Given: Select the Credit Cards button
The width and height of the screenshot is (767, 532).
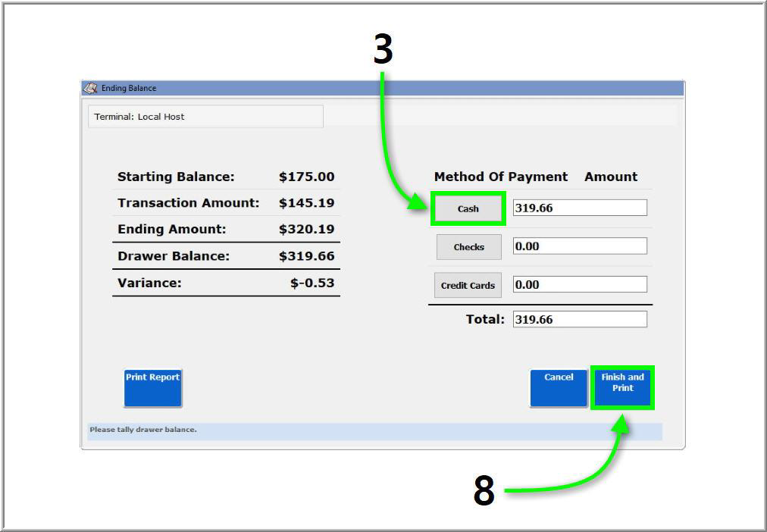Looking at the screenshot, I should click(468, 286).
